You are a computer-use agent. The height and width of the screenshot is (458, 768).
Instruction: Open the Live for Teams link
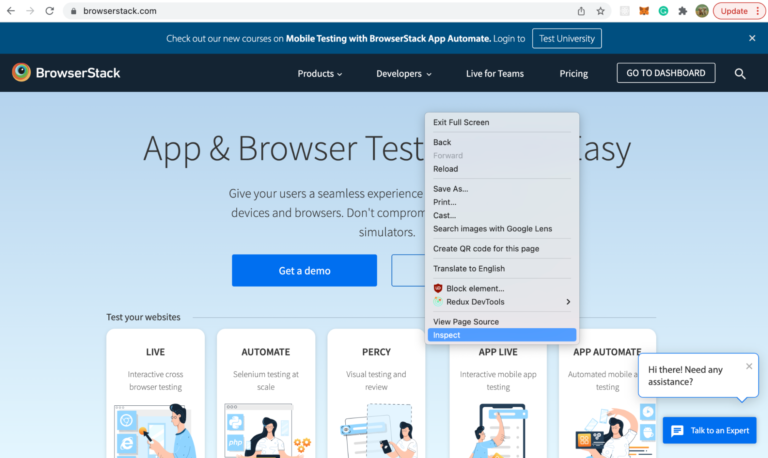495,73
